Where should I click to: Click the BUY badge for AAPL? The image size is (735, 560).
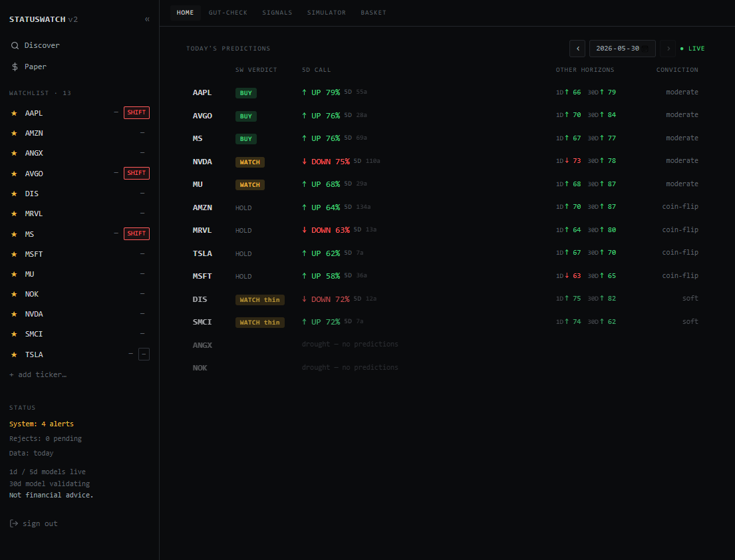[x=245, y=93]
